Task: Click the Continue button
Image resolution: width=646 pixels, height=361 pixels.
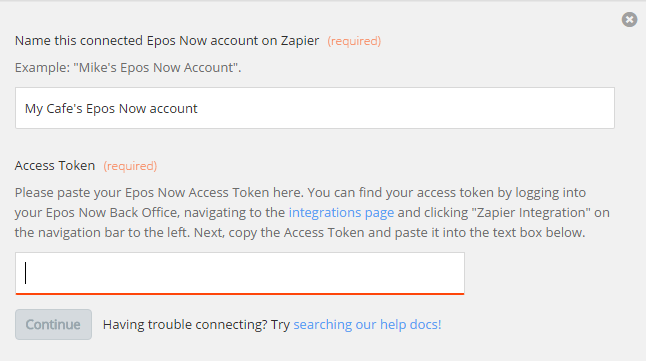Action: [54, 325]
